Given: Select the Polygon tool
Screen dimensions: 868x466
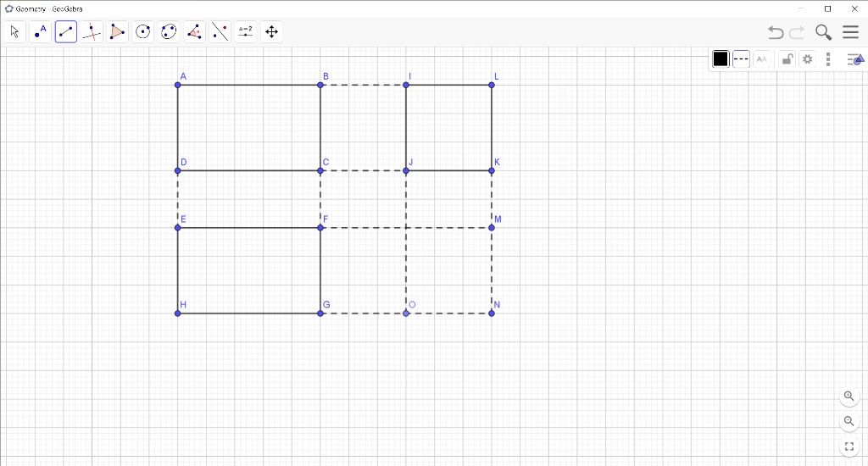Looking at the screenshot, I should pos(117,31).
